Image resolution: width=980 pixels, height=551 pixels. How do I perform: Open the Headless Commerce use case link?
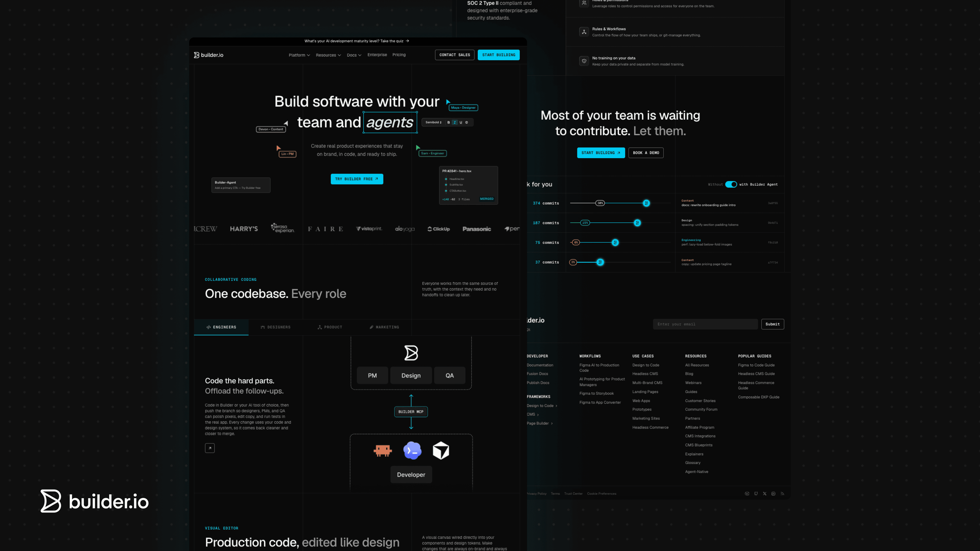(x=650, y=428)
